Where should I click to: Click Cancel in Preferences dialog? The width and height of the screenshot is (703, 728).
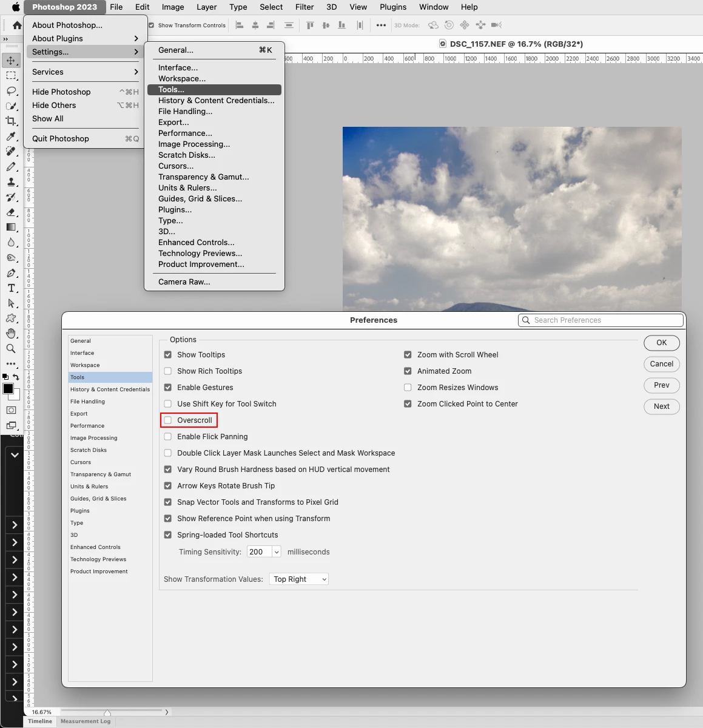point(662,364)
